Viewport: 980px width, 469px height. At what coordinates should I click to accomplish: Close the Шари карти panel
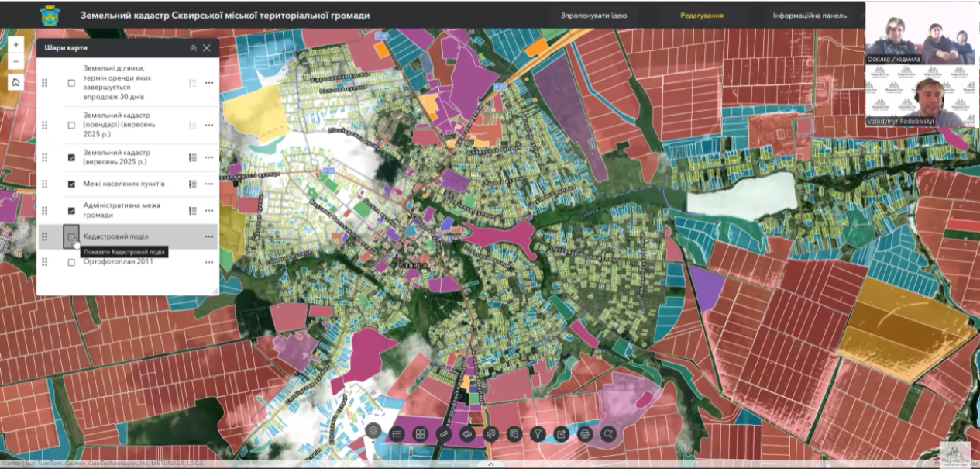click(x=207, y=48)
